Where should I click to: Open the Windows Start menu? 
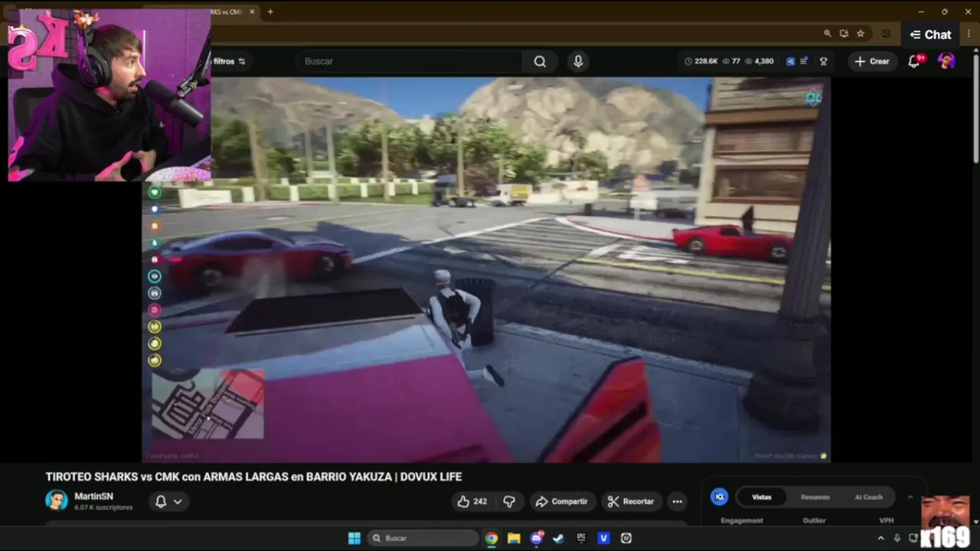click(x=354, y=538)
